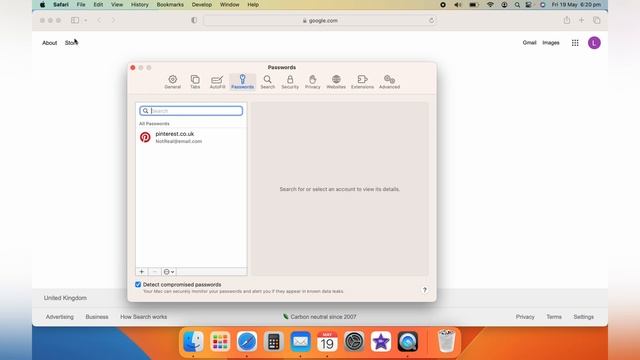Open the AutoFill preferences pane
Viewport: 640px width, 360px height.
click(217, 82)
